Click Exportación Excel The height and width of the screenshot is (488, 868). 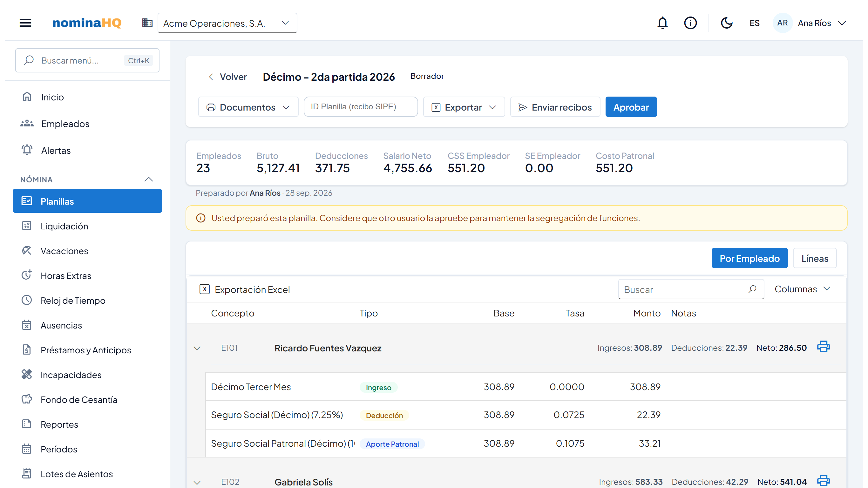(245, 289)
